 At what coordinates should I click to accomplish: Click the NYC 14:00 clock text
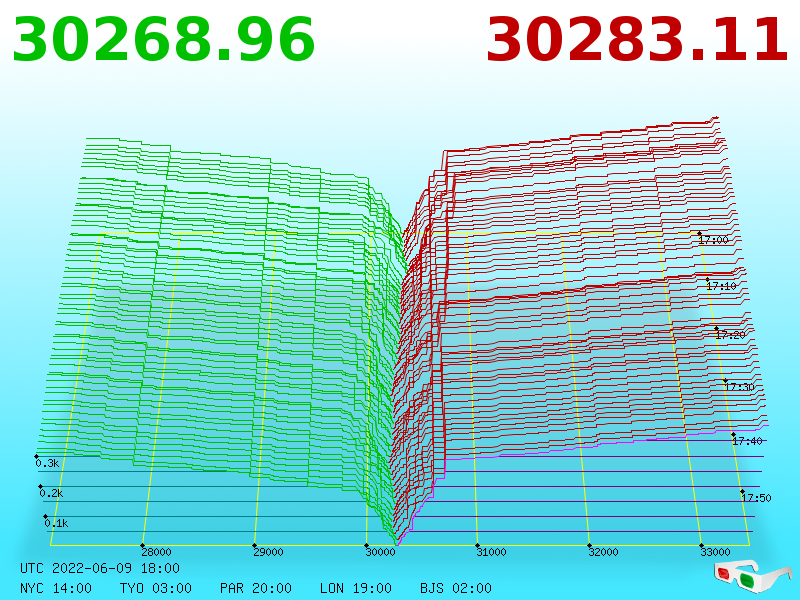pyautogui.click(x=56, y=588)
